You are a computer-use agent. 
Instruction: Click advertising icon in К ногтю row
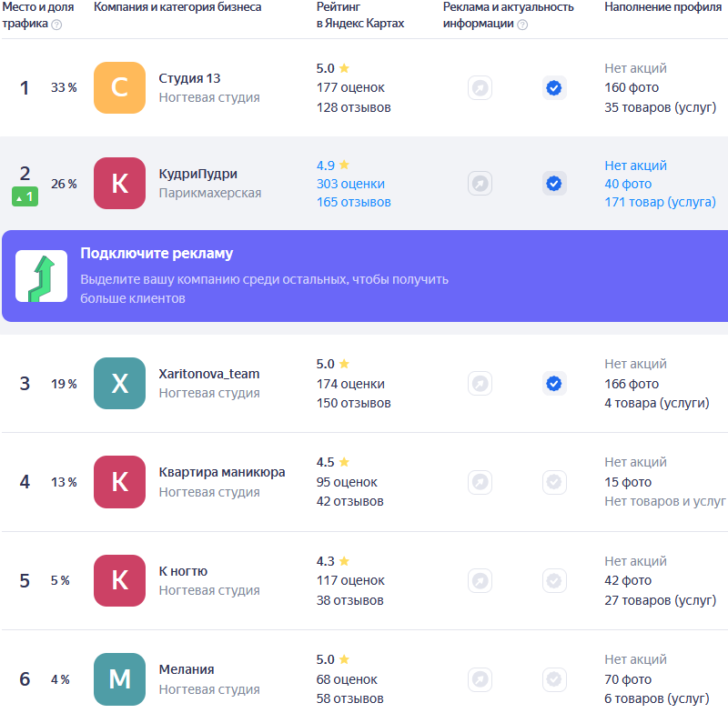[480, 580]
